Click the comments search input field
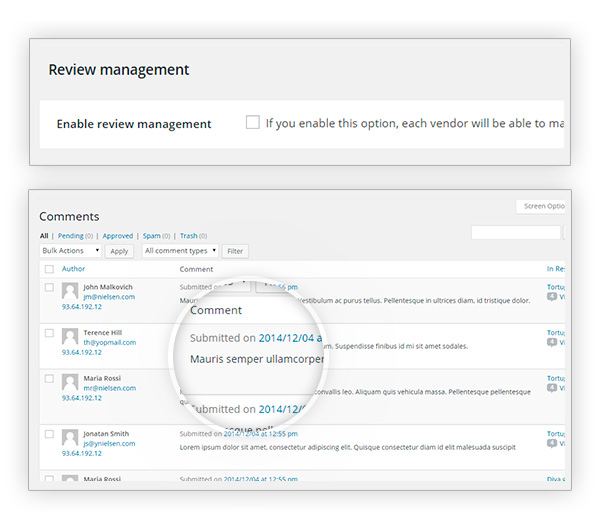Viewport: 600px width, 526px height. [x=516, y=233]
